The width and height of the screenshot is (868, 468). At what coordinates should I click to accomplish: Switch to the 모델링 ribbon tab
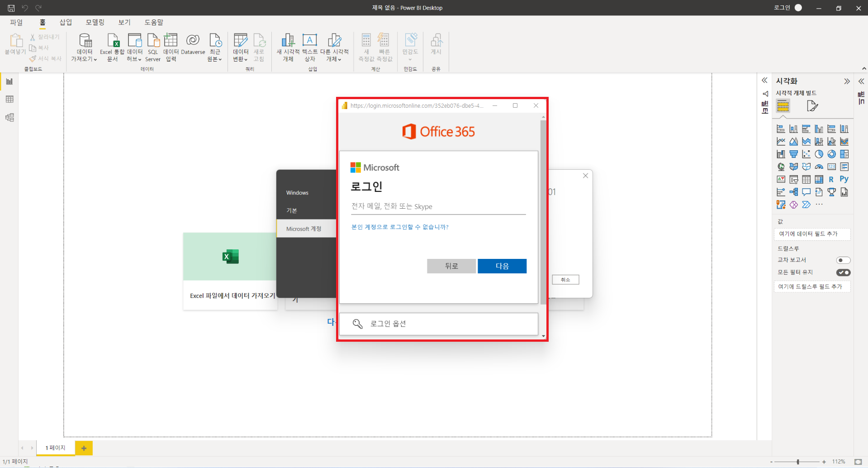[95, 22]
